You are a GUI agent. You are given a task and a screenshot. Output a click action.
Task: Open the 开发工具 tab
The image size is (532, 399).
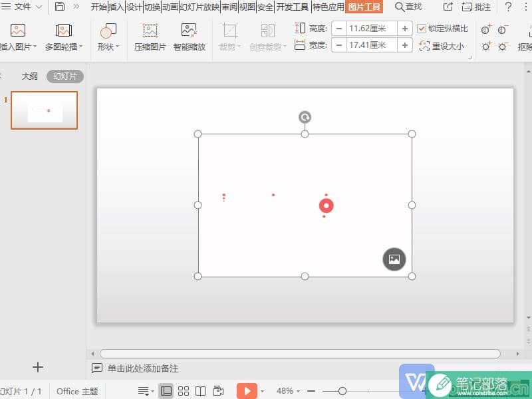click(293, 7)
